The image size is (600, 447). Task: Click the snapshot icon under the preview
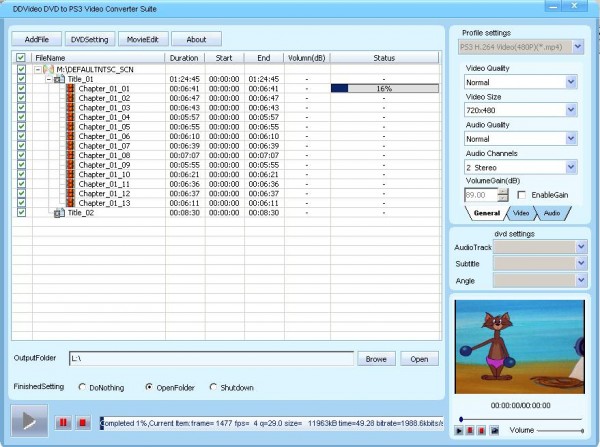(494, 431)
